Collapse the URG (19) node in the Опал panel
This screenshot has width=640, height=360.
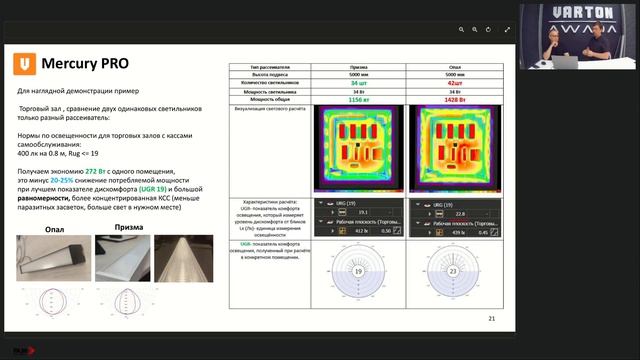point(418,204)
